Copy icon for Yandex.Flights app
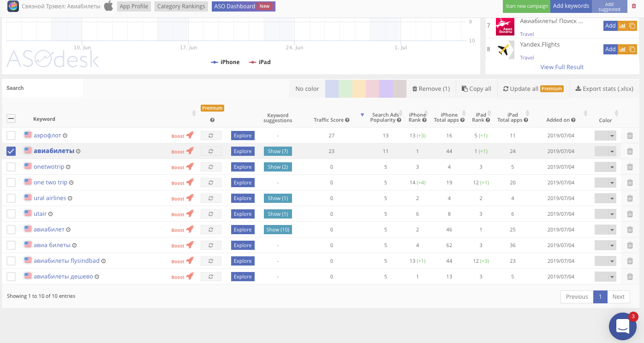 click(632, 49)
